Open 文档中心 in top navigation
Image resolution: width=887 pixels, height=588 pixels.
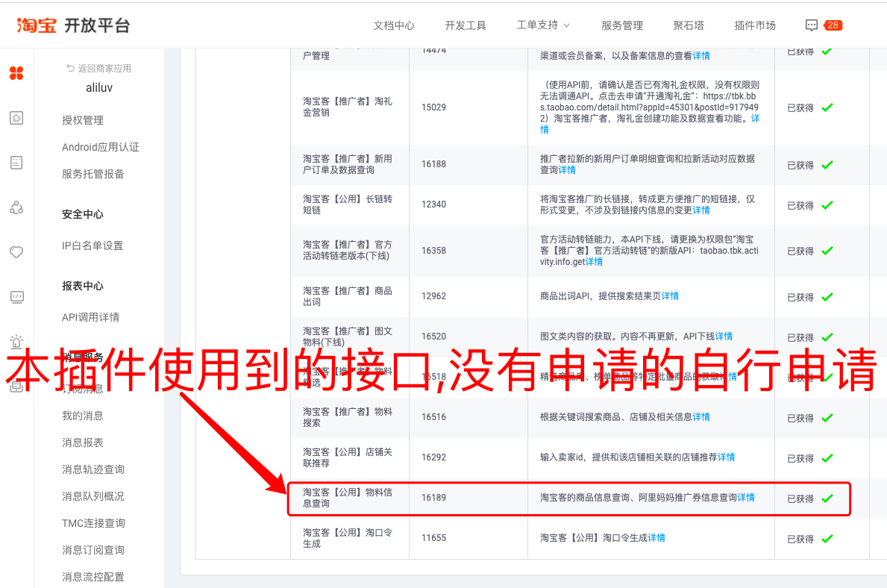tap(394, 25)
